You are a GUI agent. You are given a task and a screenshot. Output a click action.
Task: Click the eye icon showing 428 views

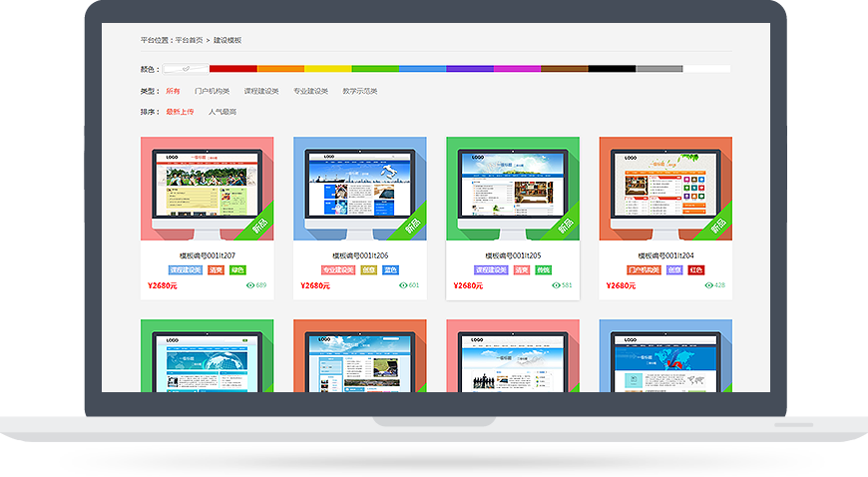[x=708, y=285]
